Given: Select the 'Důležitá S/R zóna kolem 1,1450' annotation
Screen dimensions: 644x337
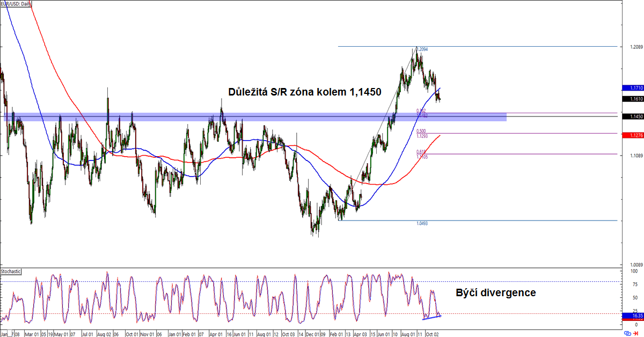Looking at the screenshot, I should point(304,92).
